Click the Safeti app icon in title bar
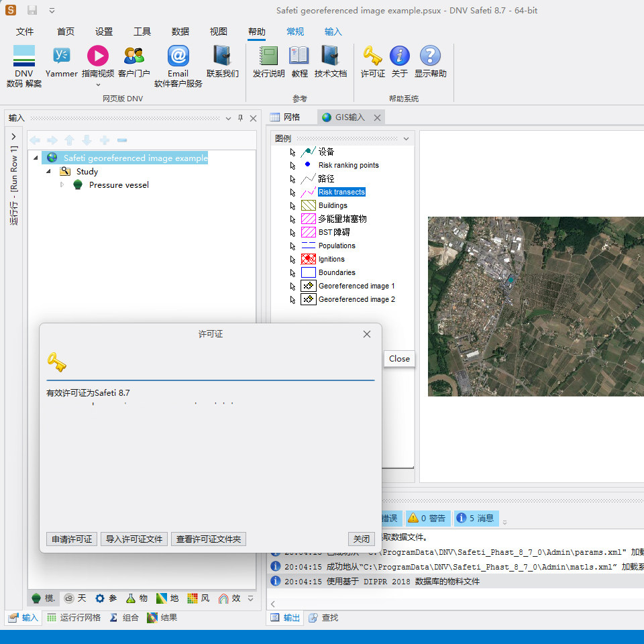The width and height of the screenshot is (644, 644). coord(11,10)
